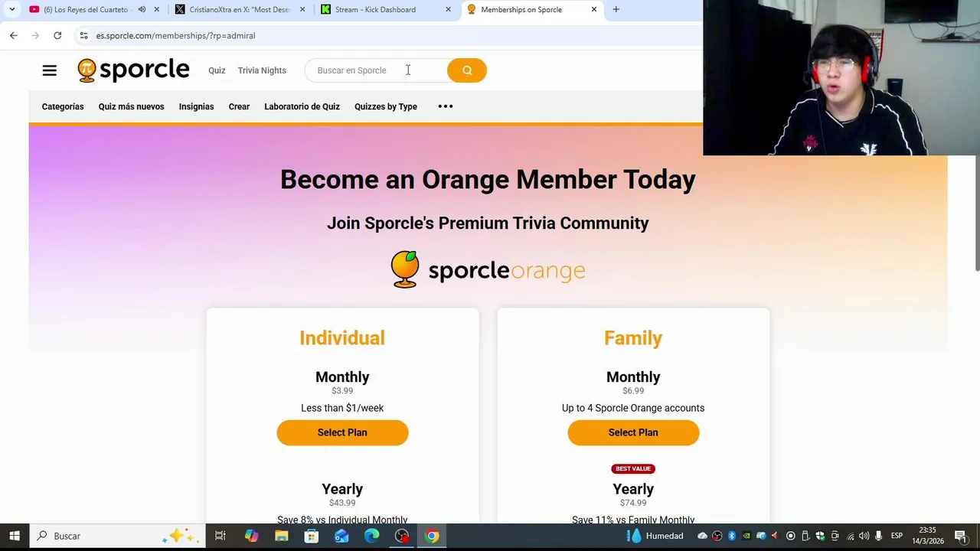
Task: Click the BEST VALUE badge
Action: pyautogui.click(x=633, y=468)
